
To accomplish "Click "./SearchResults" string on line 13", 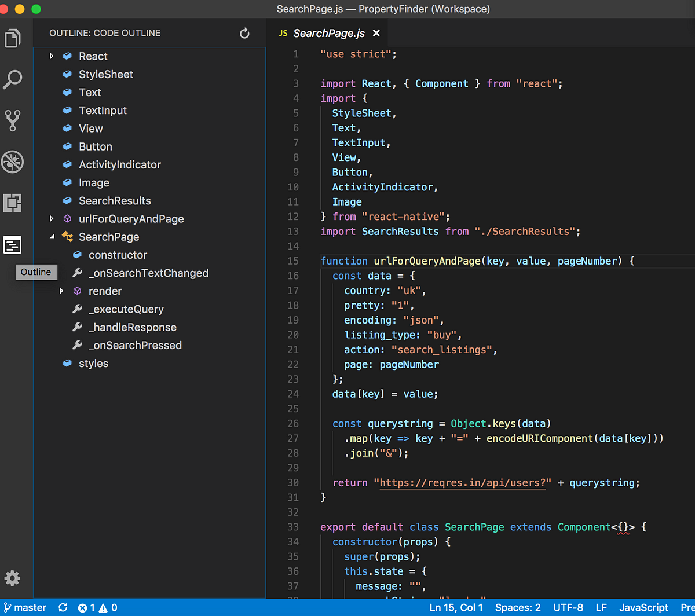I will pos(525,232).
